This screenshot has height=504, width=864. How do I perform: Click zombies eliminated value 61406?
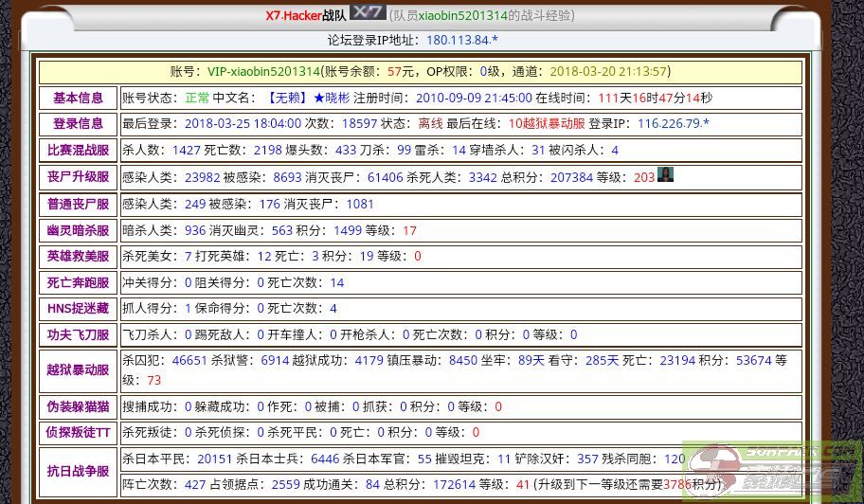386,177
